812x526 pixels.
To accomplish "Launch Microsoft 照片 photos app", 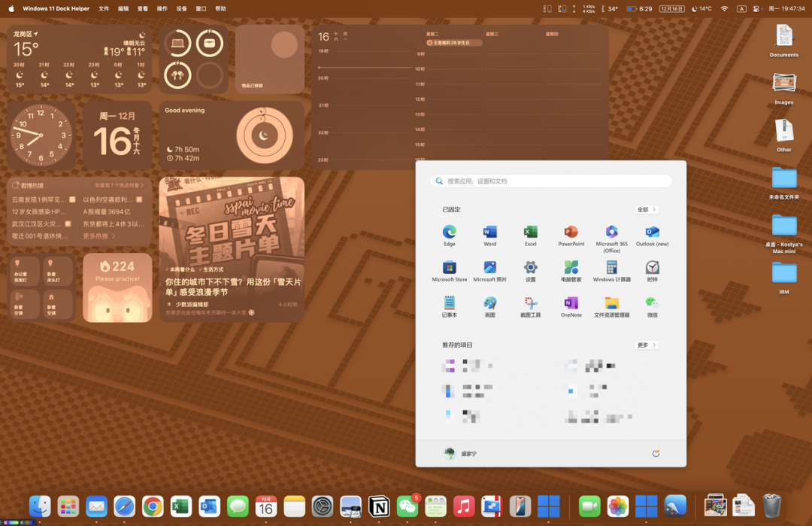I will [x=490, y=271].
